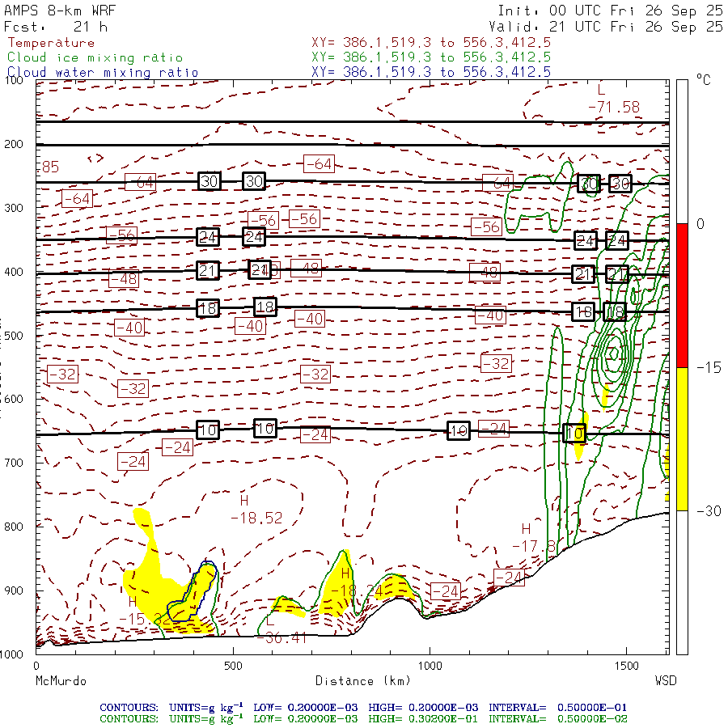Click the "800" pressure axis label

tap(14, 527)
